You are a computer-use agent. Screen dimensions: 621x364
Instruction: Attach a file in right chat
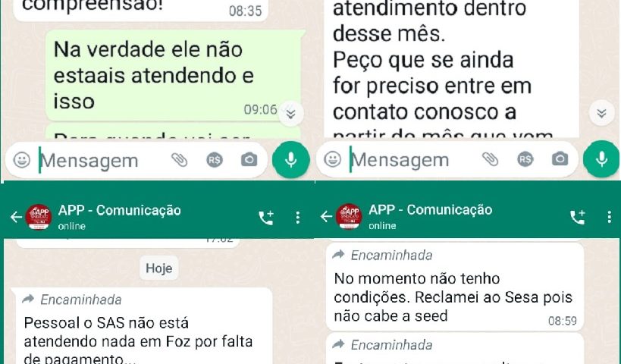point(490,159)
